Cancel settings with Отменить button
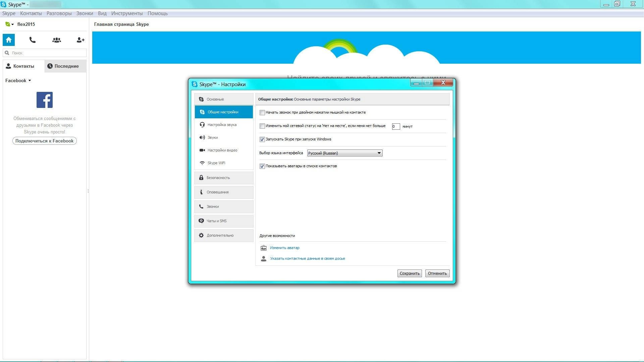Viewport: 644px width, 362px height. click(437, 274)
